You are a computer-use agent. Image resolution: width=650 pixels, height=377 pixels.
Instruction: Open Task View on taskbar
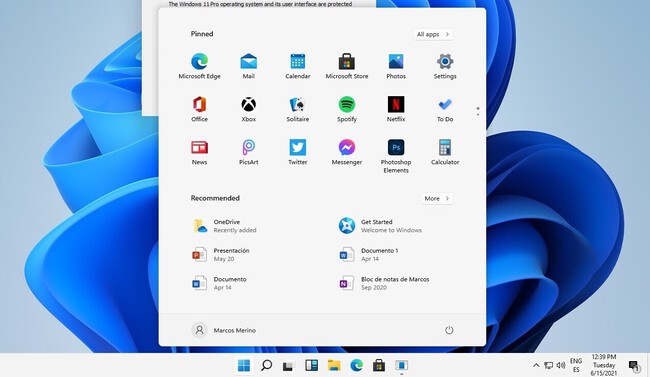[x=288, y=366]
